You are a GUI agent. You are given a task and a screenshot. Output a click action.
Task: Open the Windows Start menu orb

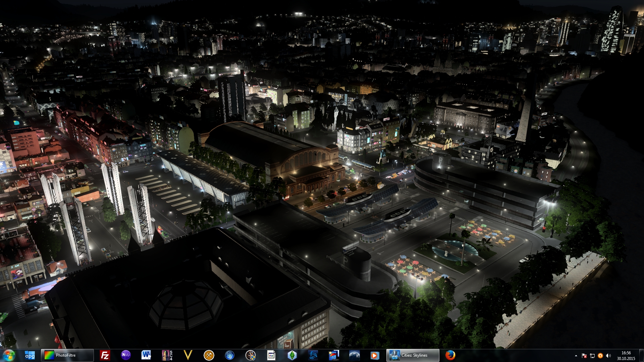click(9, 355)
